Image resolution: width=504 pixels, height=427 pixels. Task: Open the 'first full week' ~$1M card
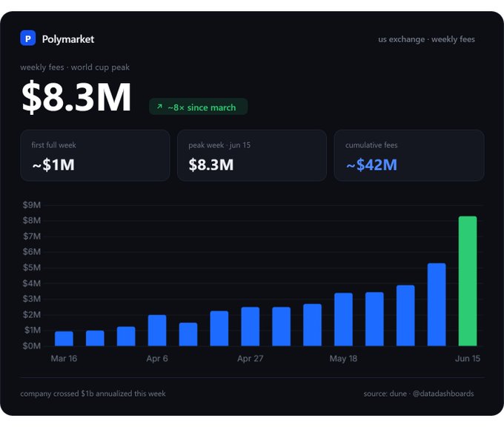(x=95, y=156)
